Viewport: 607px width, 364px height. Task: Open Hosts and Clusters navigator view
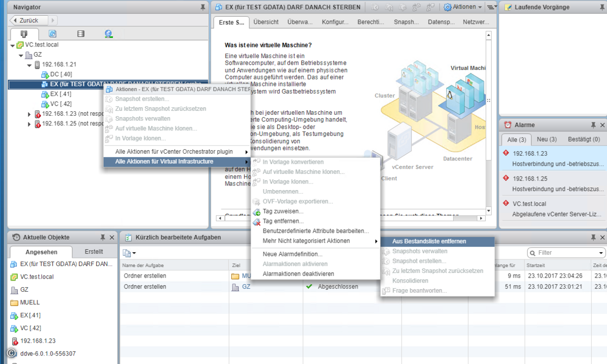23,34
